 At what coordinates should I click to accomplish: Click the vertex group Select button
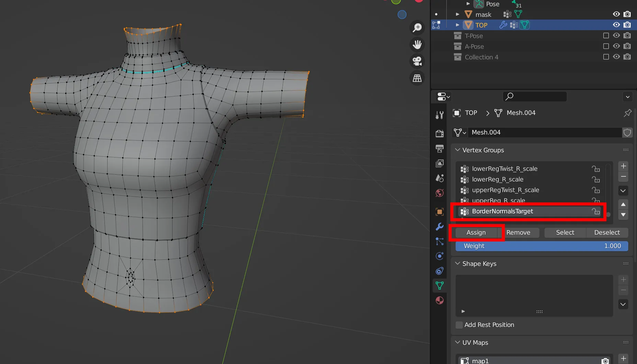click(x=565, y=233)
